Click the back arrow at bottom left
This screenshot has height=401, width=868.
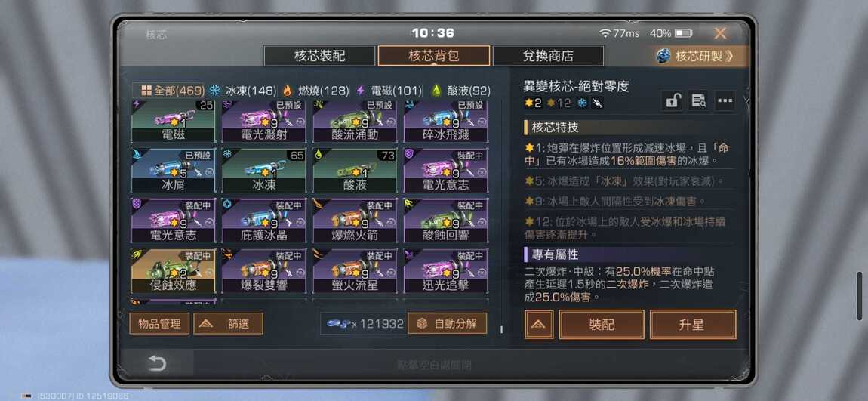pyautogui.click(x=157, y=363)
